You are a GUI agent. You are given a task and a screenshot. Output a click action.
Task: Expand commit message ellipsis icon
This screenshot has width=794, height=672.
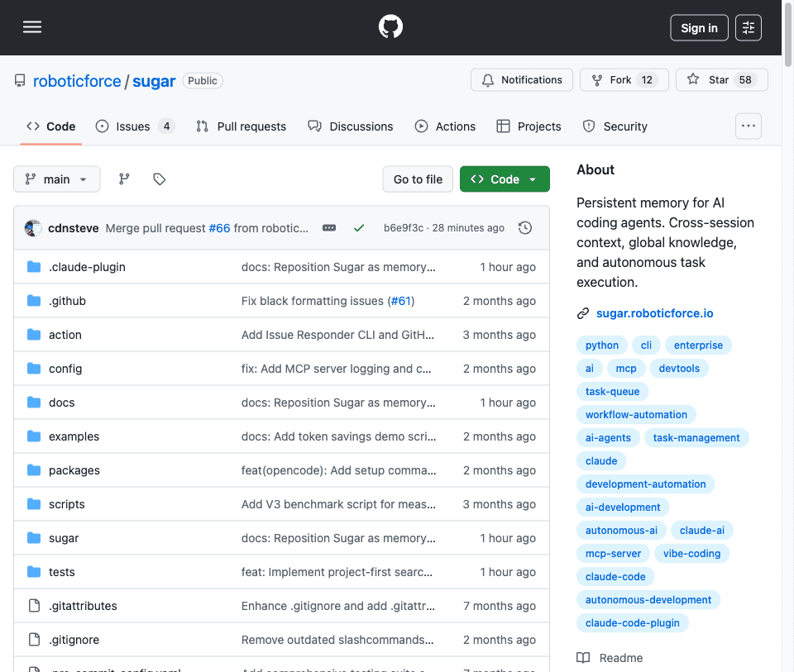pyautogui.click(x=329, y=228)
